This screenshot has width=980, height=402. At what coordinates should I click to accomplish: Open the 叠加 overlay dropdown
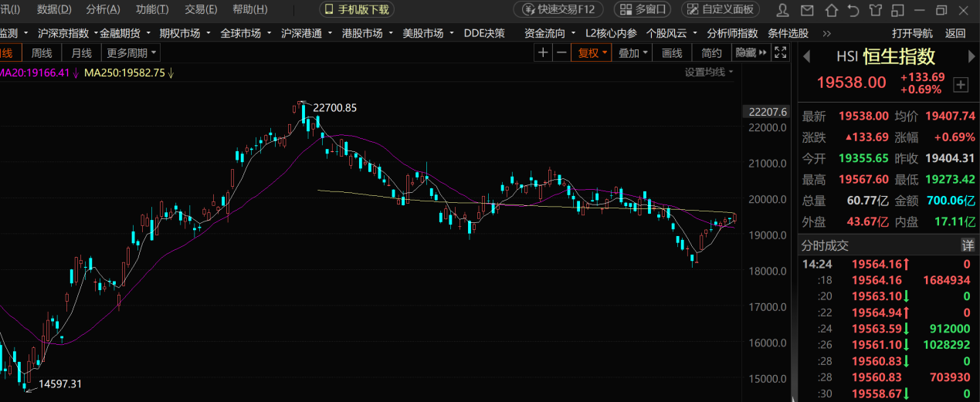tap(632, 52)
